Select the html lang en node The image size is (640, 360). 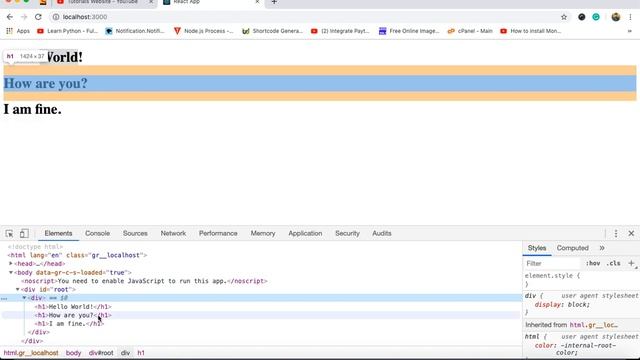pyautogui.click(x=78, y=255)
